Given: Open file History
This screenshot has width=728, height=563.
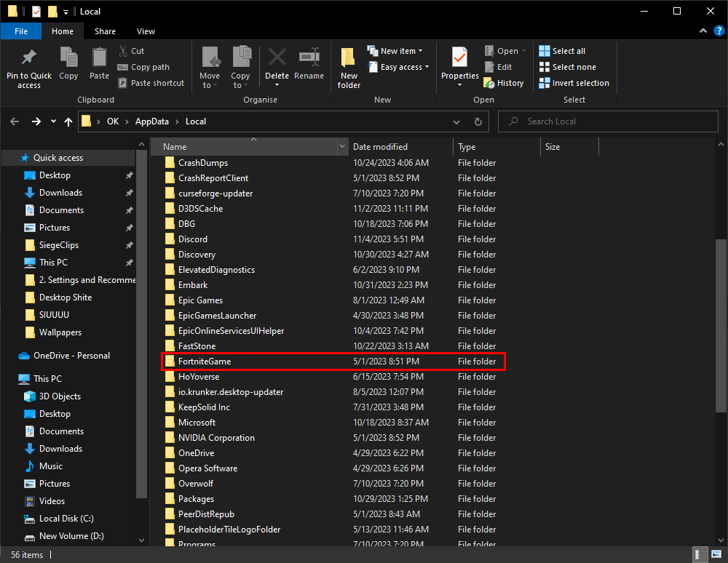Looking at the screenshot, I should tap(504, 83).
